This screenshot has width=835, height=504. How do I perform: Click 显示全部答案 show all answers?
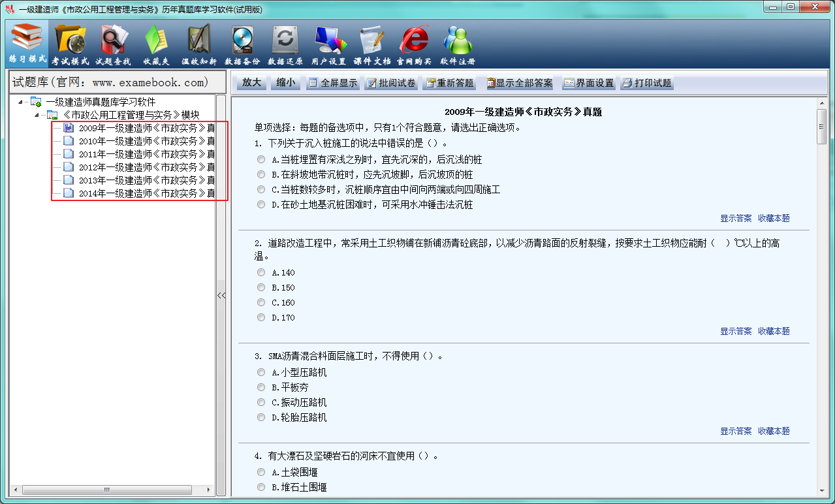[519, 83]
